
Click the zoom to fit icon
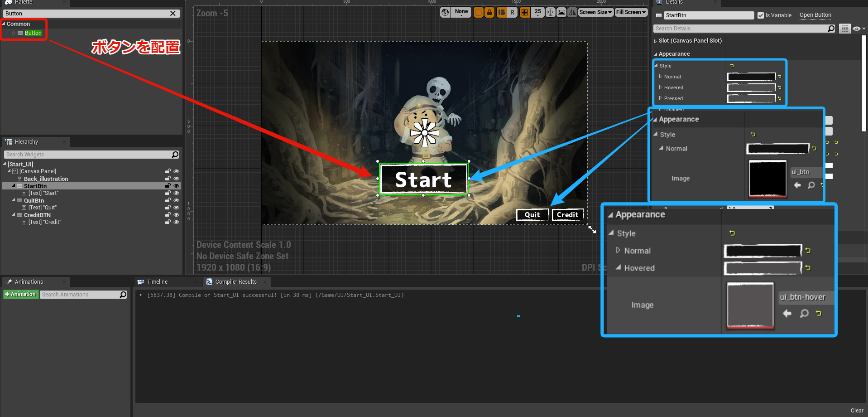point(551,12)
